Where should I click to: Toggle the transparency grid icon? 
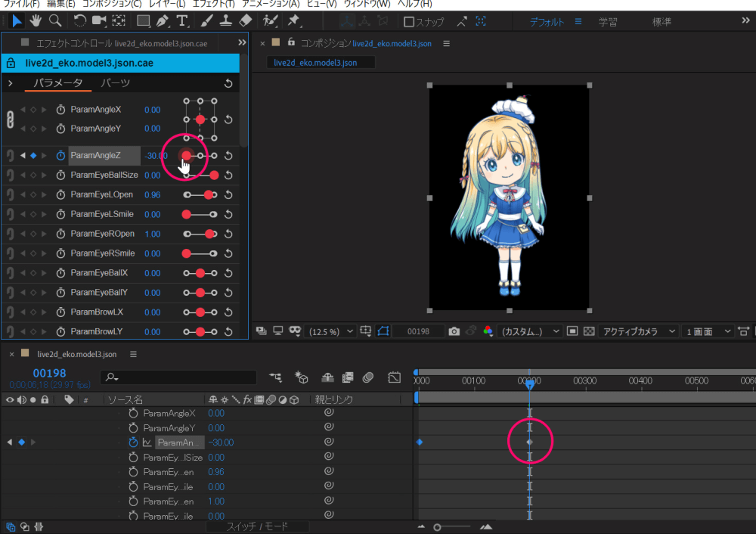point(589,331)
